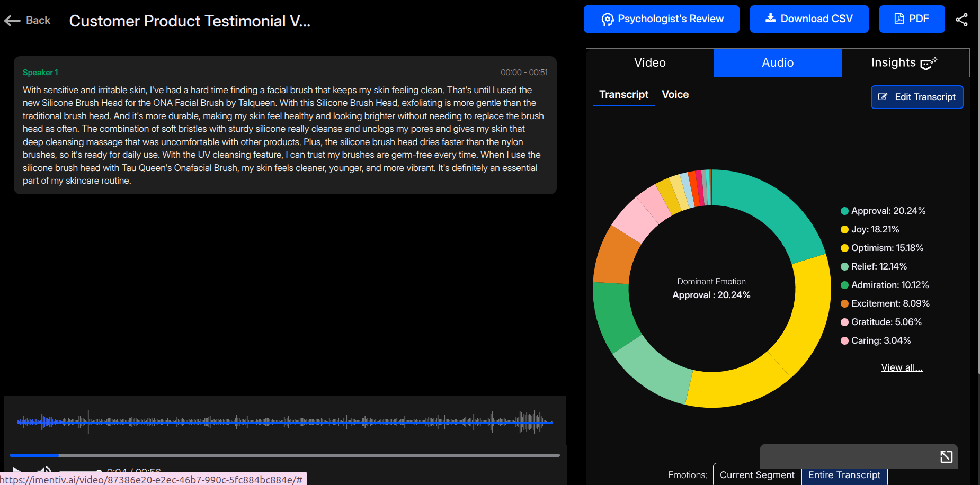Click the Joy legend entry
The width and height of the screenshot is (980, 485).
[870, 229]
